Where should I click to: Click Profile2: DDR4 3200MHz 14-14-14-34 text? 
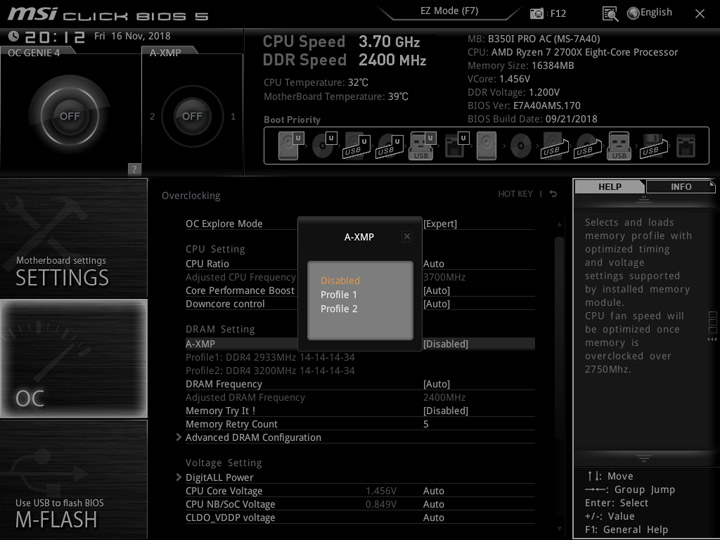pos(270,370)
